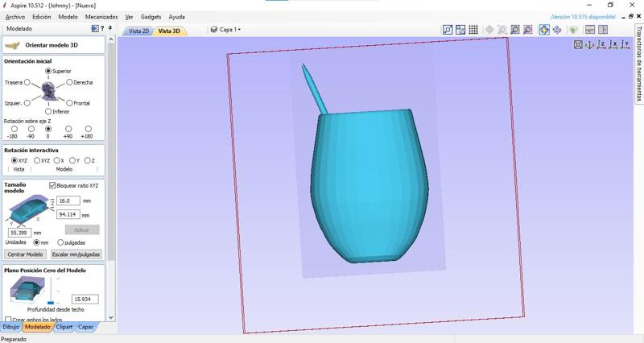Open the Edición menu
The height and width of the screenshot is (343, 644).
coord(42,17)
